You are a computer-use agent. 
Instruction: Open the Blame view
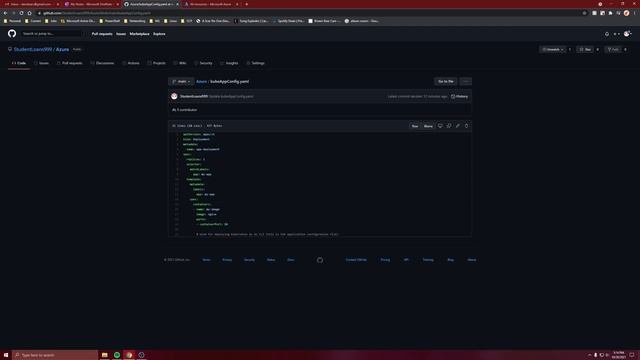coord(428,126)
